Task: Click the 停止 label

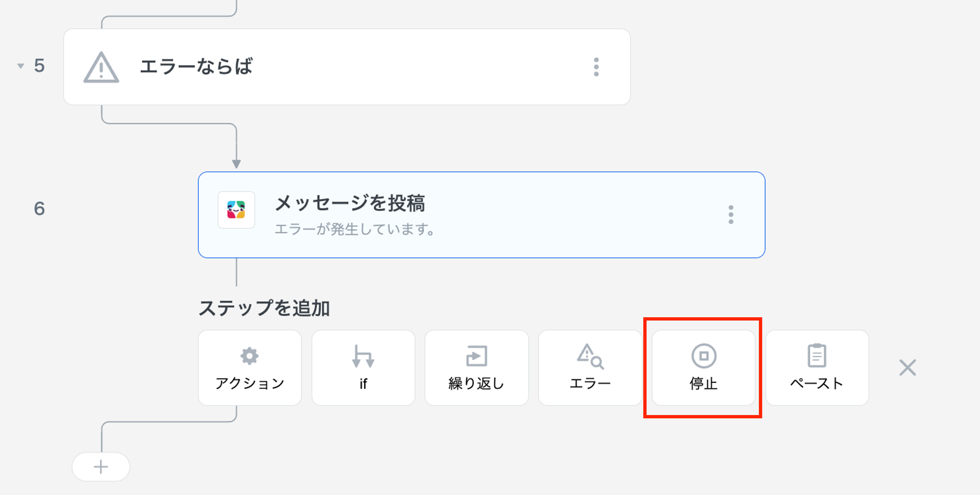Action: click(x=704, y=383)
